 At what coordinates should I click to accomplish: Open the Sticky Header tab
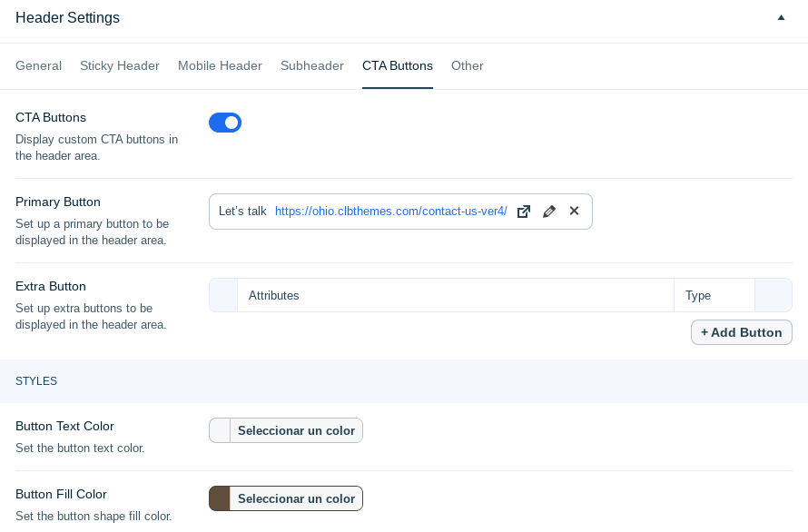120,66
